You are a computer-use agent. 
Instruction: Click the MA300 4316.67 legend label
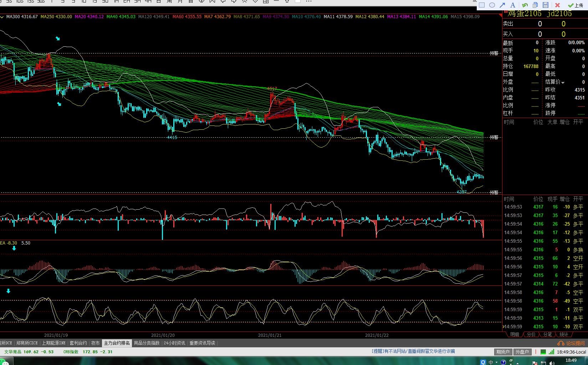(x=22, y=17)
